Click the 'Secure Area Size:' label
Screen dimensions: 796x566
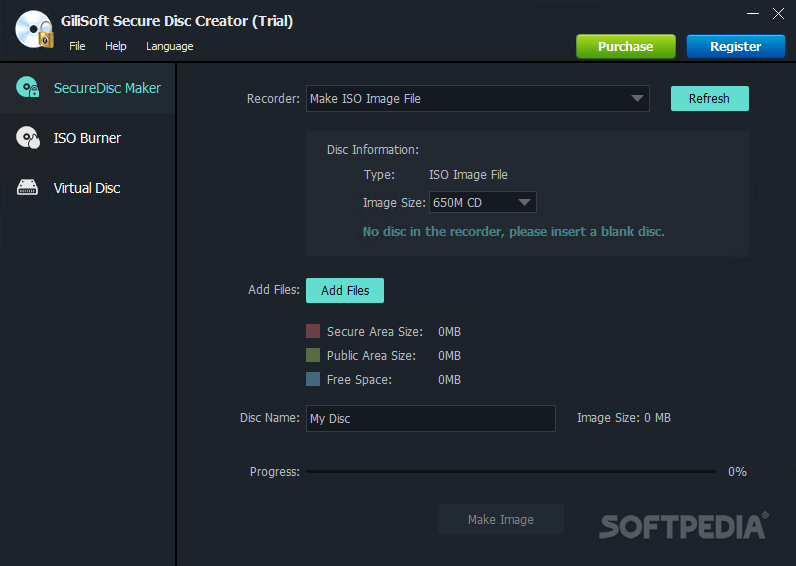tap(375, 331)
